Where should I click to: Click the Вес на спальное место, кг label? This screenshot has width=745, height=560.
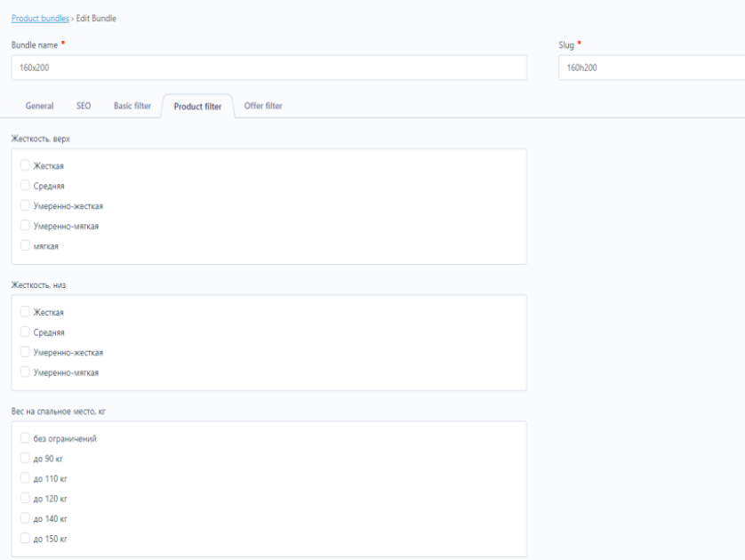(x=59, y=412)
